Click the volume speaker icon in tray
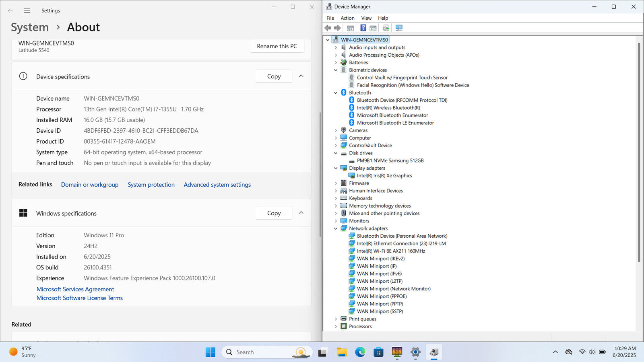 [x=592, y=352]
